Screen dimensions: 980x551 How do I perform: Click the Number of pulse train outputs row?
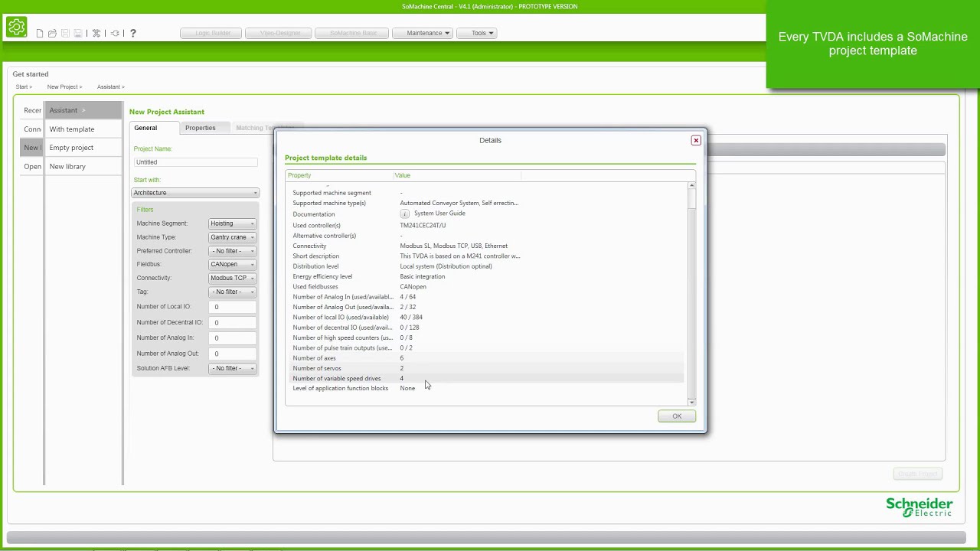pyautogui.click(x=487, y=347)
